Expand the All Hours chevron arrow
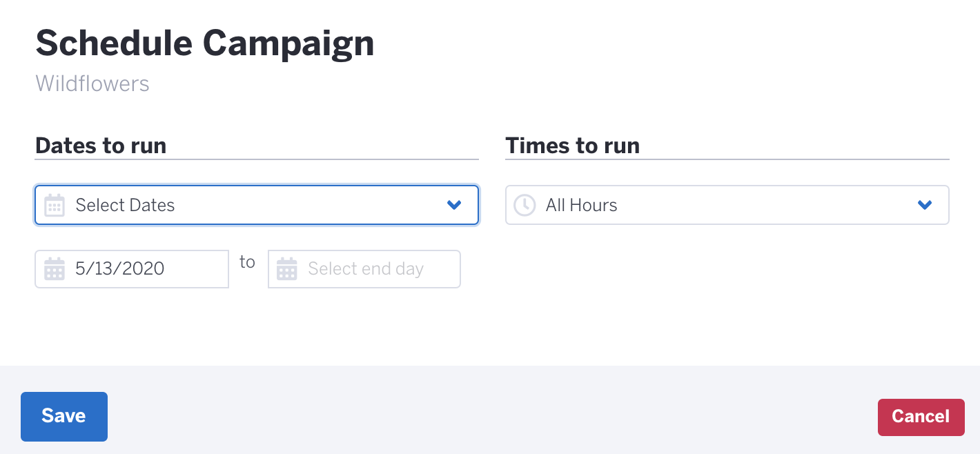 coord(925,205)
